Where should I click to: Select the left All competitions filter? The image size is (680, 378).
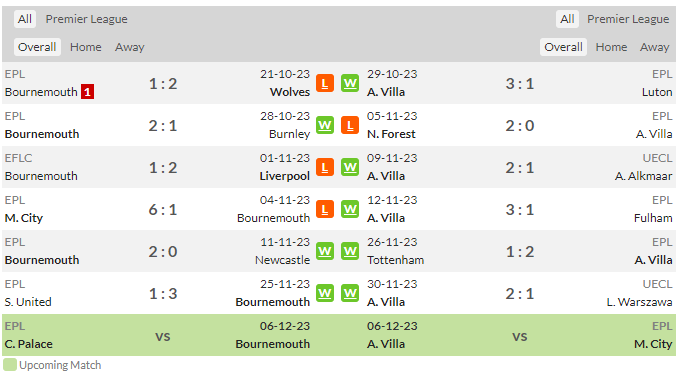25,19
